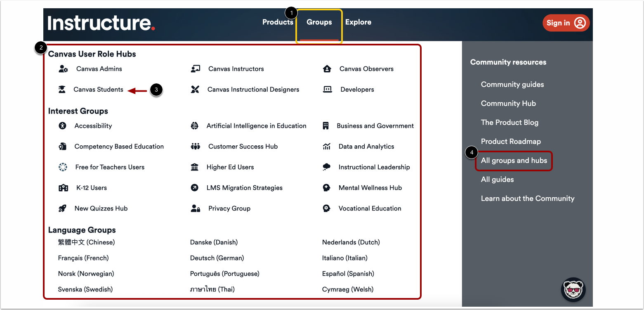
Task: Open the Products menu
Action: coord(278,22)
